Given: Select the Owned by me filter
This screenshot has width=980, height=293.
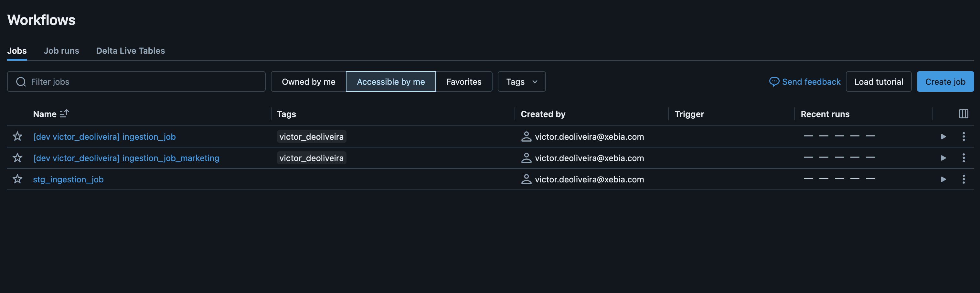Looking at the screenshot, I should (x=309, y=81).
